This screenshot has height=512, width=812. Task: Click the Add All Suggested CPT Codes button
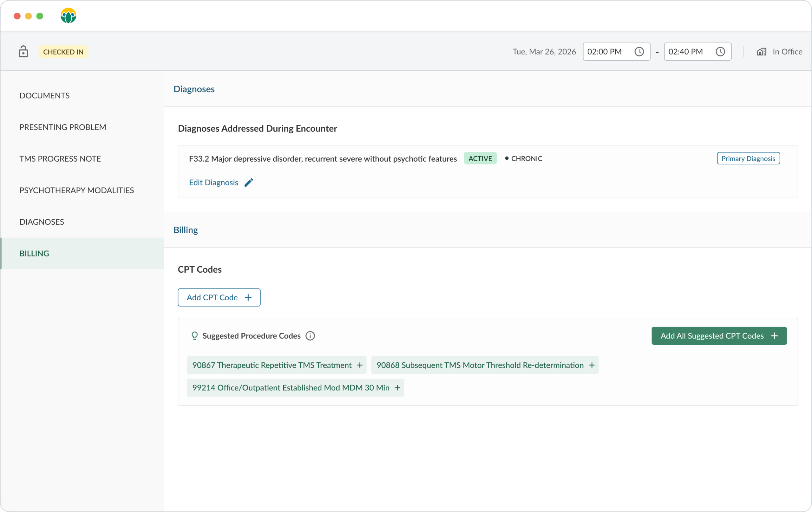click(x=719, y=336)
